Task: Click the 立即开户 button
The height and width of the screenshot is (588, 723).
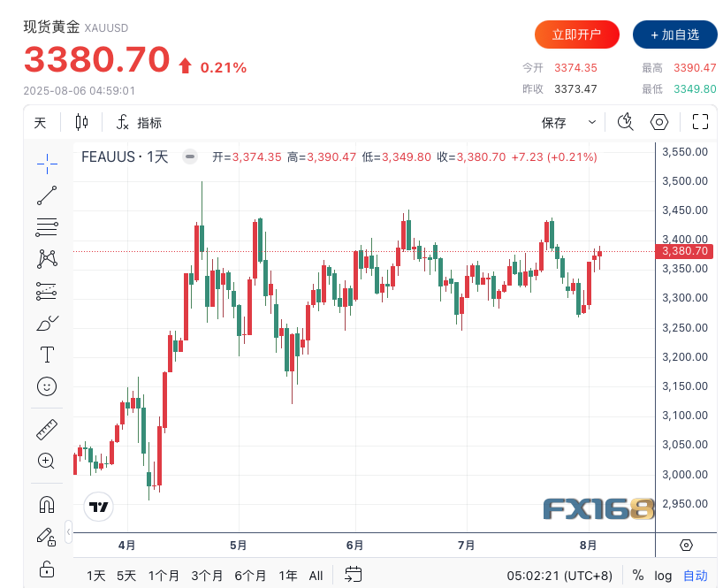Action: click(x=576, y=34)
